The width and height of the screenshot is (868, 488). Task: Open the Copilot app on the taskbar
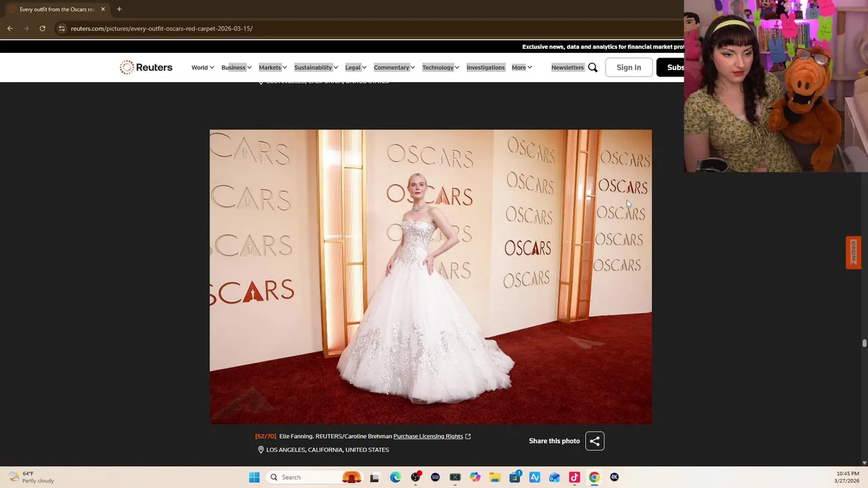point(475,477)
